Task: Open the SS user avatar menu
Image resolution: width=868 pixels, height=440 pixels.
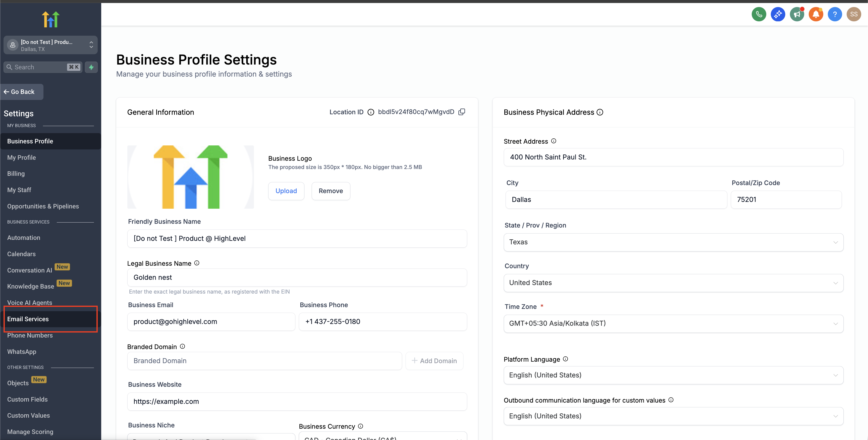Action: pyautogui.click(x=853, y=14)
